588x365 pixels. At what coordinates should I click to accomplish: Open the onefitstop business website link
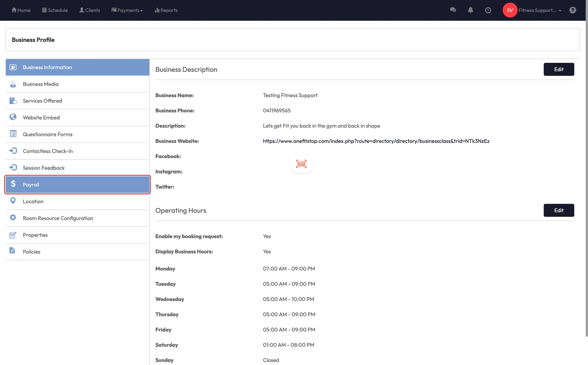click(376, 141)
